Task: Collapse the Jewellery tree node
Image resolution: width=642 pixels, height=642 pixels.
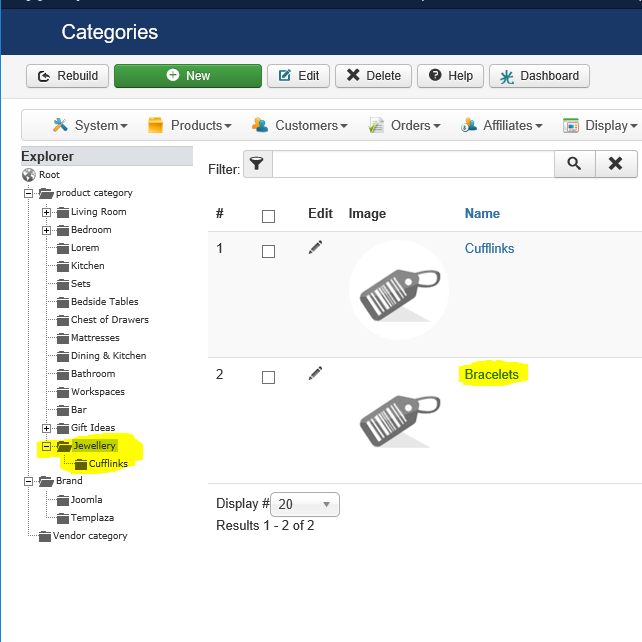Action: tap(46, 446)
